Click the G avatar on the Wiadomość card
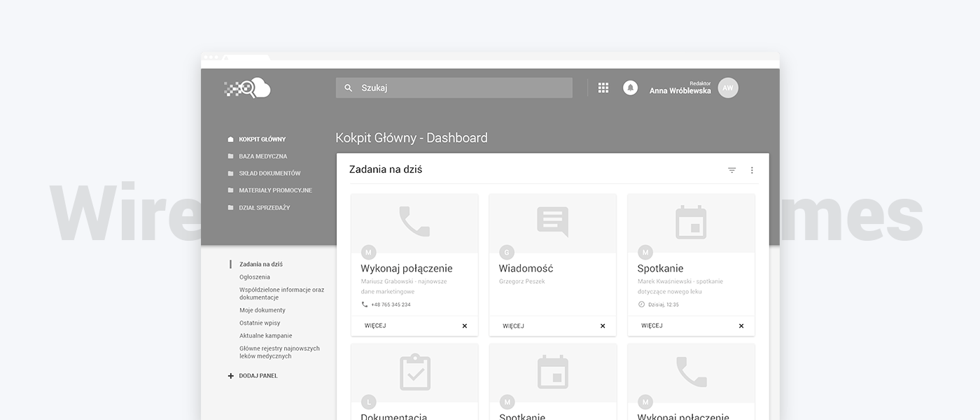 coord(507,253)
